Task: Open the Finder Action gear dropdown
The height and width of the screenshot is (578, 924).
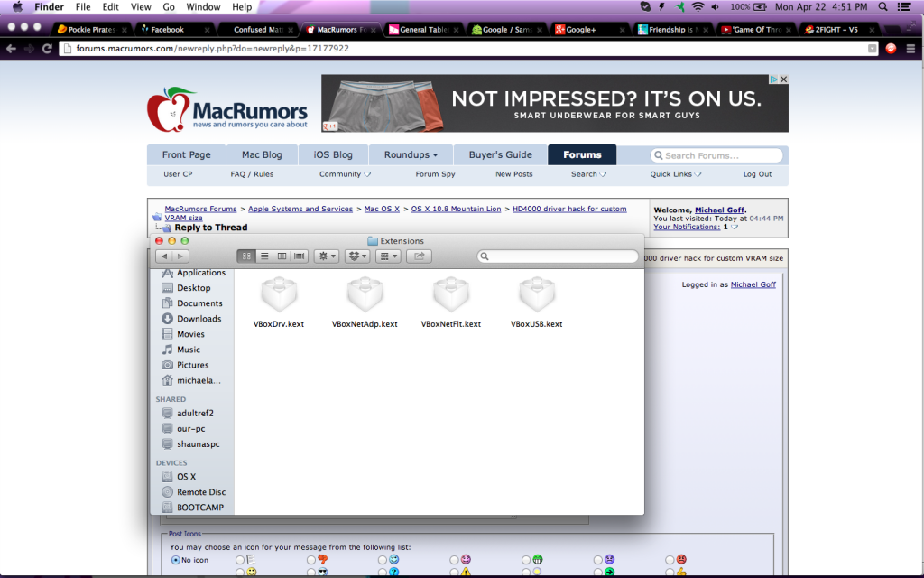Action: tap(327, 256)
